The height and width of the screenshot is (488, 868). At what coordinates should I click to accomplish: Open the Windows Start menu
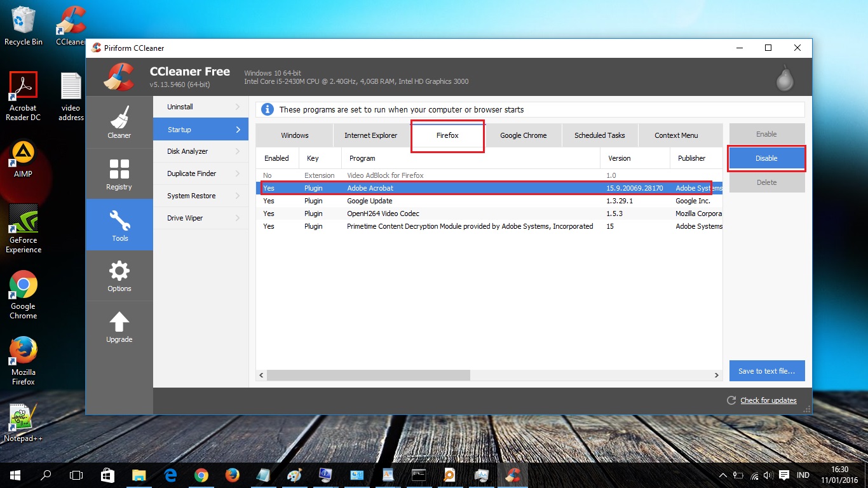(15, 475)
